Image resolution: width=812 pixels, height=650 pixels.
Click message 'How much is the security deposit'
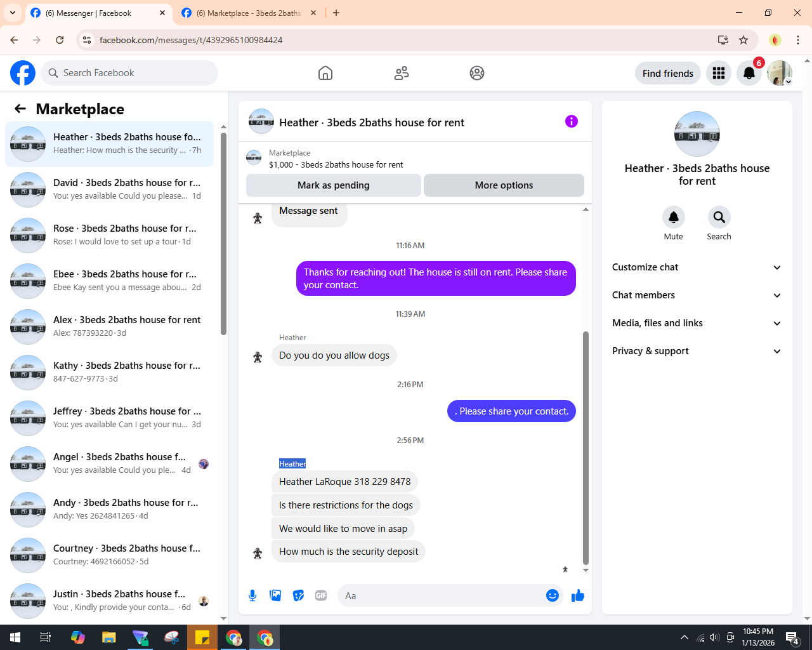tap(348, 552)
